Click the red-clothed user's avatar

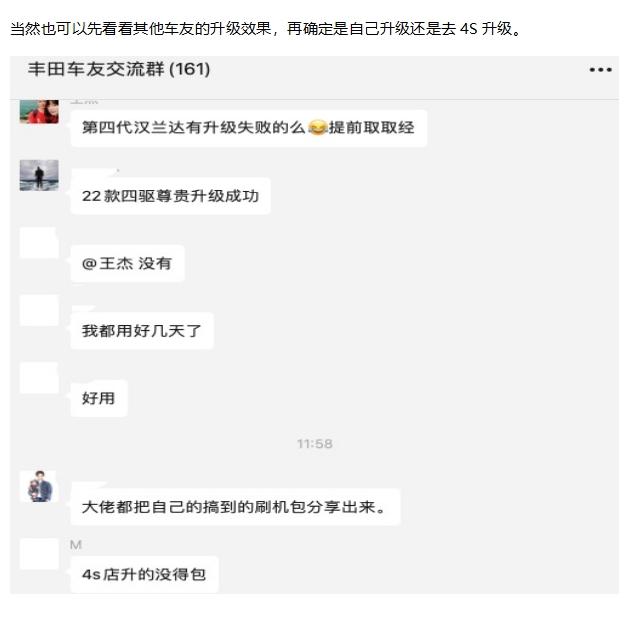tap(39, 111)
